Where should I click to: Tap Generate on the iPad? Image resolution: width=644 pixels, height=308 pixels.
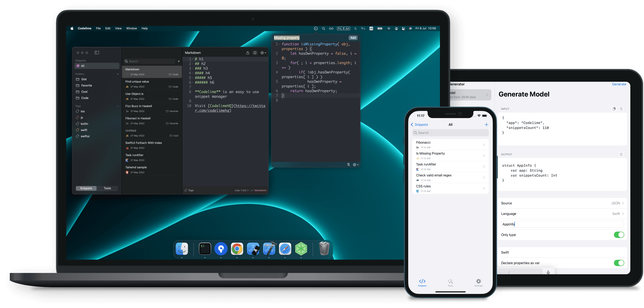point(619,84)
